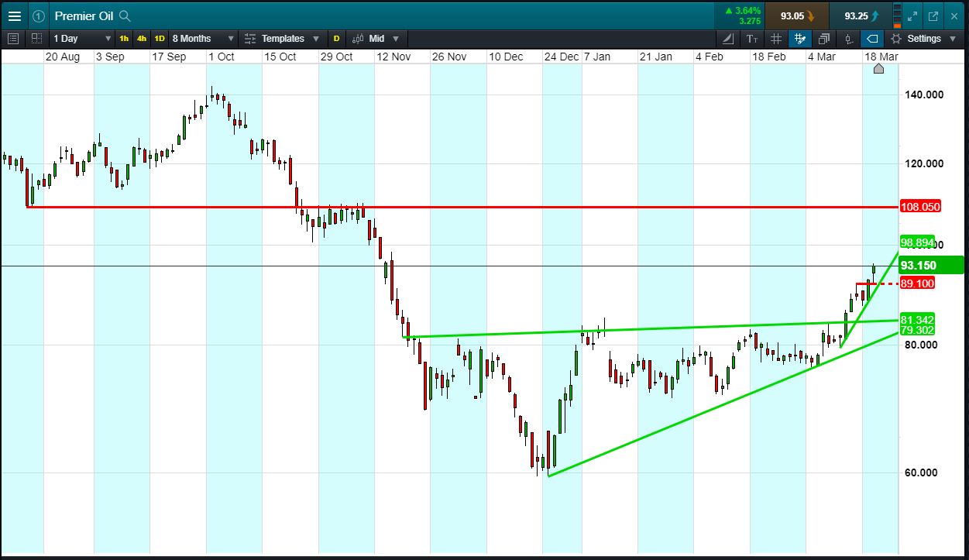Click the circled number 1 chart icon

(x=39, y=15)
